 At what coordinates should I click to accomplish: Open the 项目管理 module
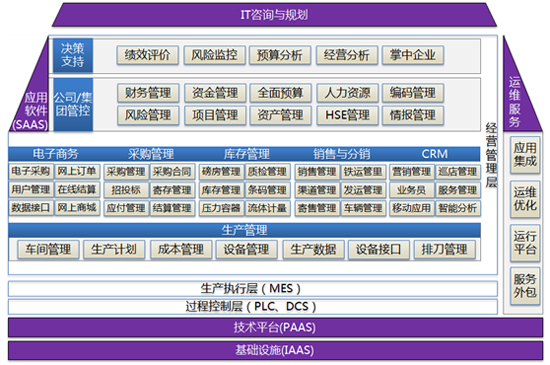click(215, 115)
